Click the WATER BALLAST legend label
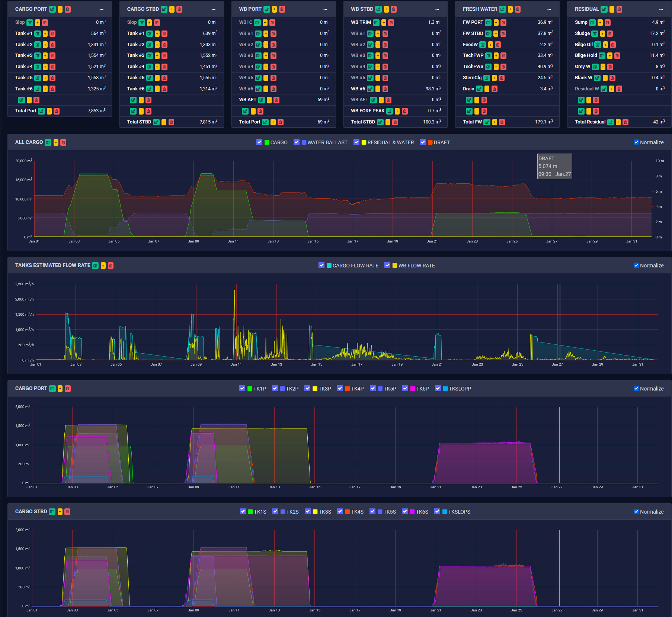 329,142
